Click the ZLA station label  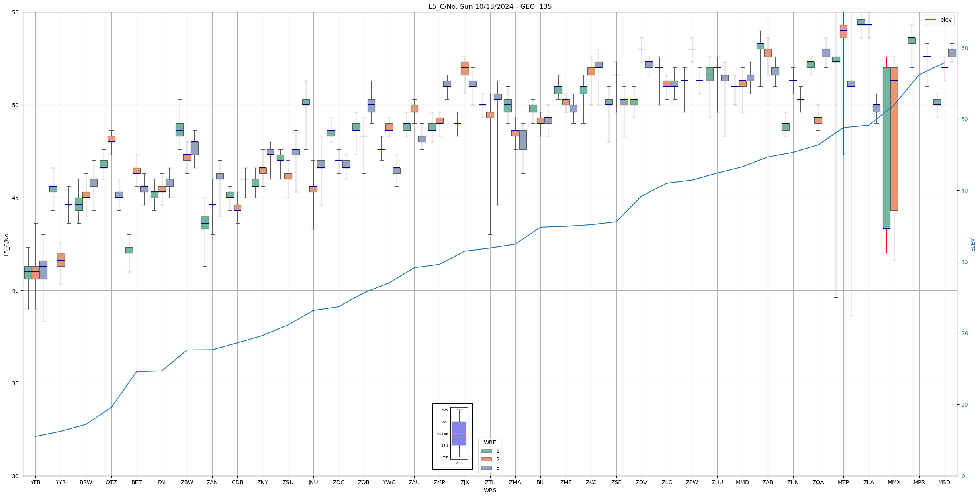point(869,482)
